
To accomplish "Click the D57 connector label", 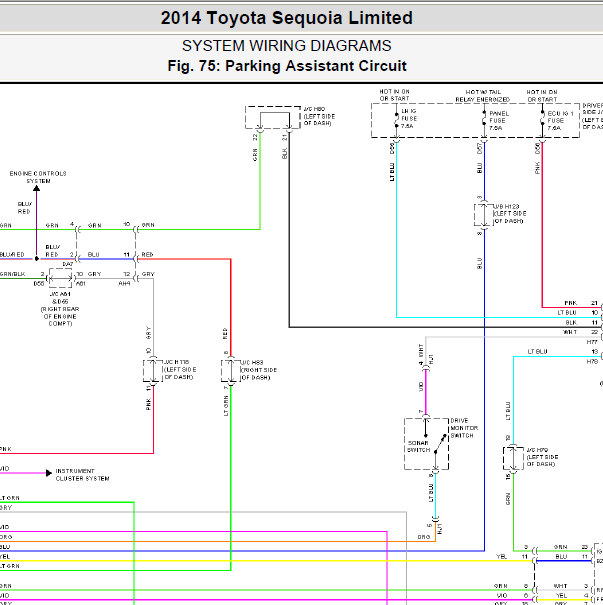I will [480, 149].
